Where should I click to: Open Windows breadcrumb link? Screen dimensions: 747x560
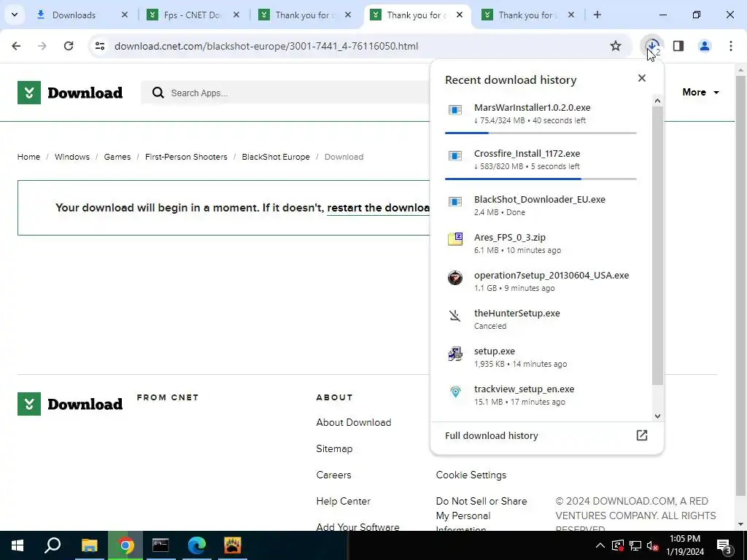72,157
